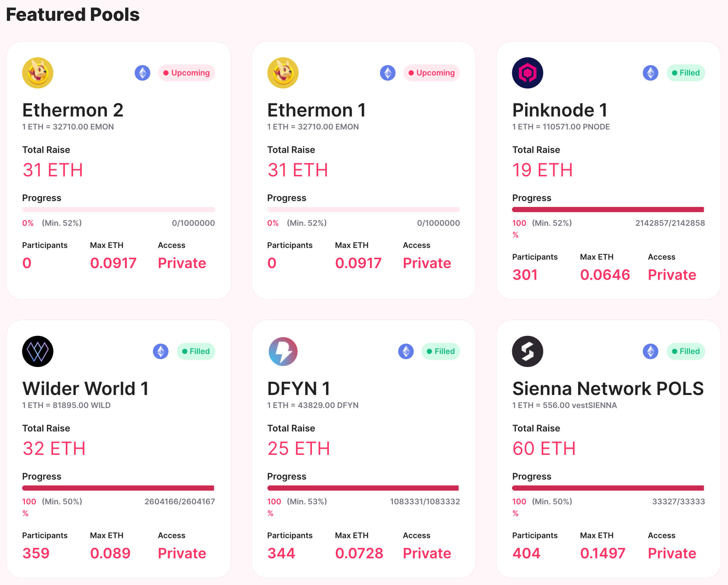Select the Ethereum network icon on Ethermon 1

tap(388, 73)
